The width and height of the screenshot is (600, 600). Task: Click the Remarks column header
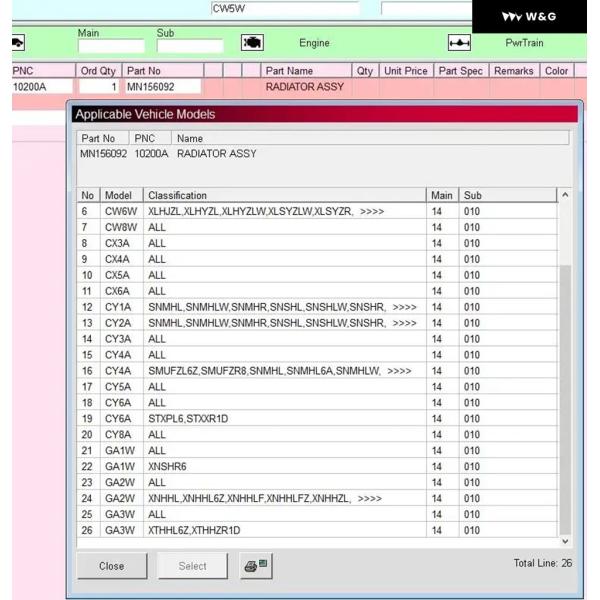[514, 71]
